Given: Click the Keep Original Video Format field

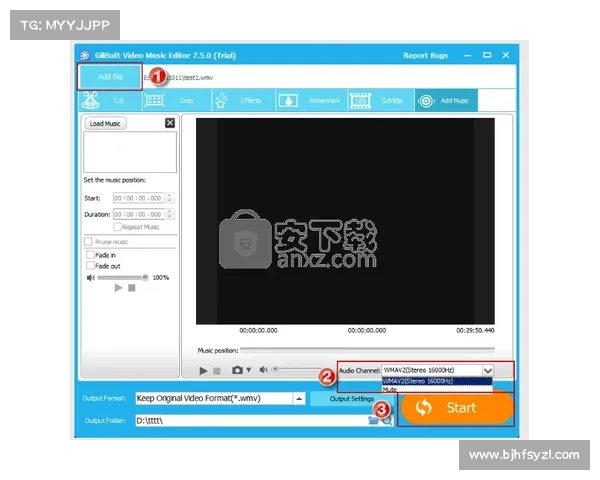Looking at the screenshot, I should coord(214,398).
